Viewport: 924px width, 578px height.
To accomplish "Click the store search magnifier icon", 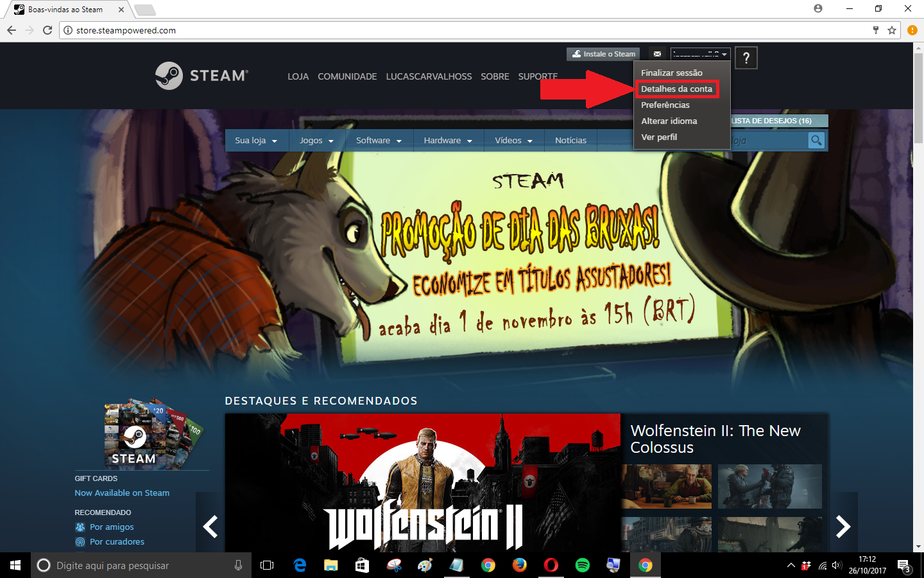I will click(x=816, y=140).
